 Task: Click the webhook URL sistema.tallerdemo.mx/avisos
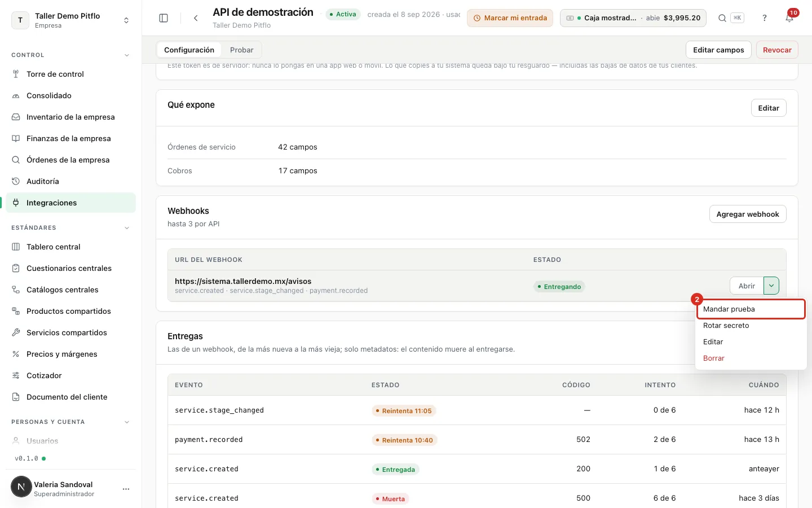[x=243, y=281]
